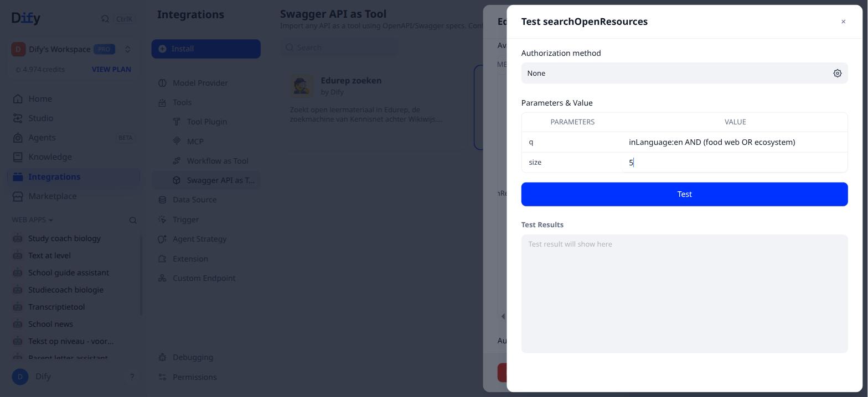Image resolution: width=868 pixels, height=397 pixels.
Task: Click the VIEW PLAN link
Action: 111,69
